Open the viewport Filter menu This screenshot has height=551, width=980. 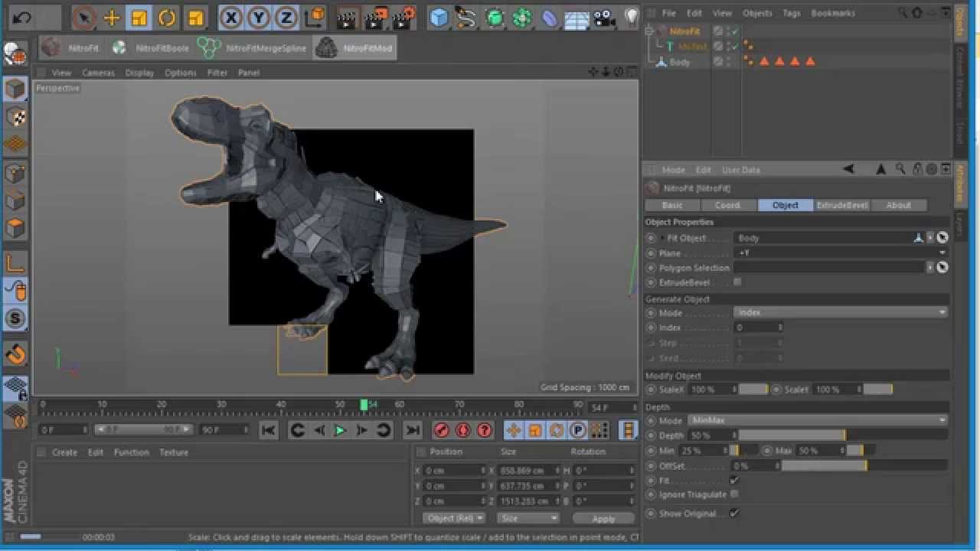pyautogui.click(x=217, y=73)
